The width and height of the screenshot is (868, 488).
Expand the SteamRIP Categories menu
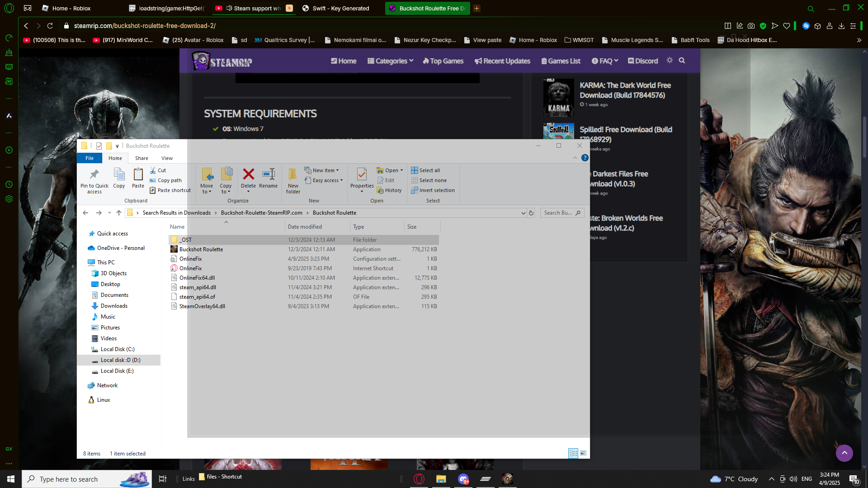click(390, 61)
